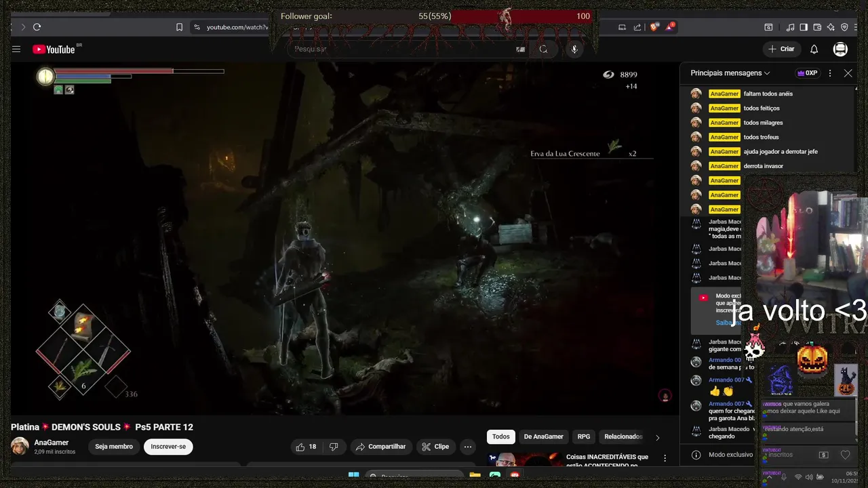This screenshot has width=868, height=488.
Task: Open the account avatar menu
Action: point(840,49)
